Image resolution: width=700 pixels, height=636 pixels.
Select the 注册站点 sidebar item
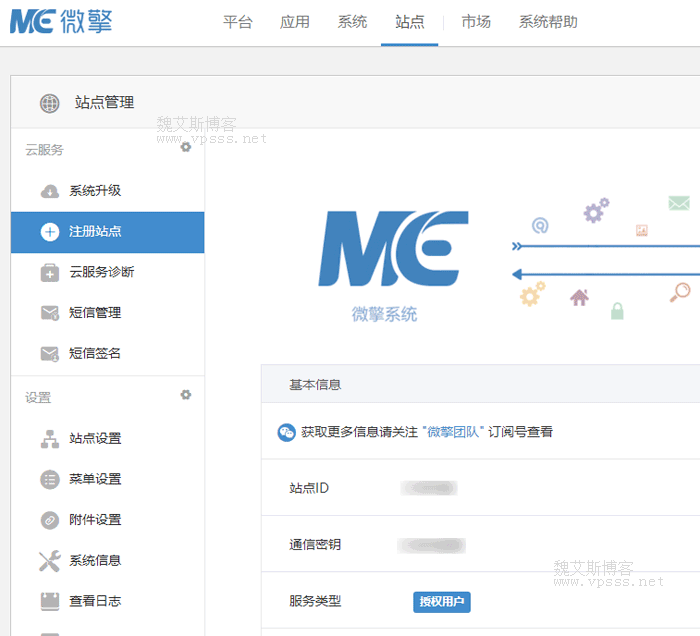[x=108, y=232]
